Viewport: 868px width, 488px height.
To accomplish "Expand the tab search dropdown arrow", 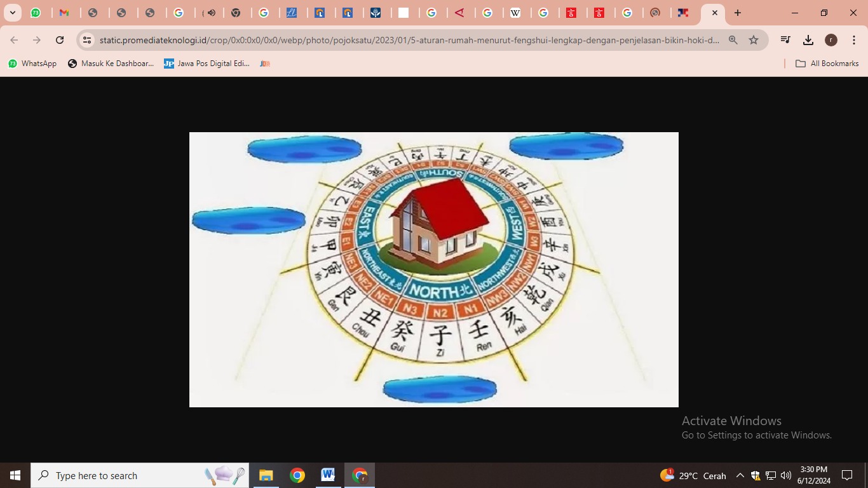I will click(13, 13).
